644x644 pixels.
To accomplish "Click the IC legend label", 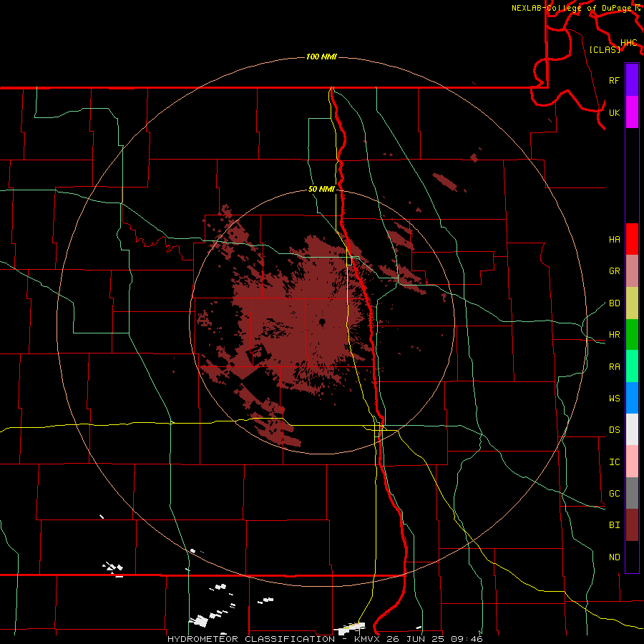I will click(x=615, y=462).
